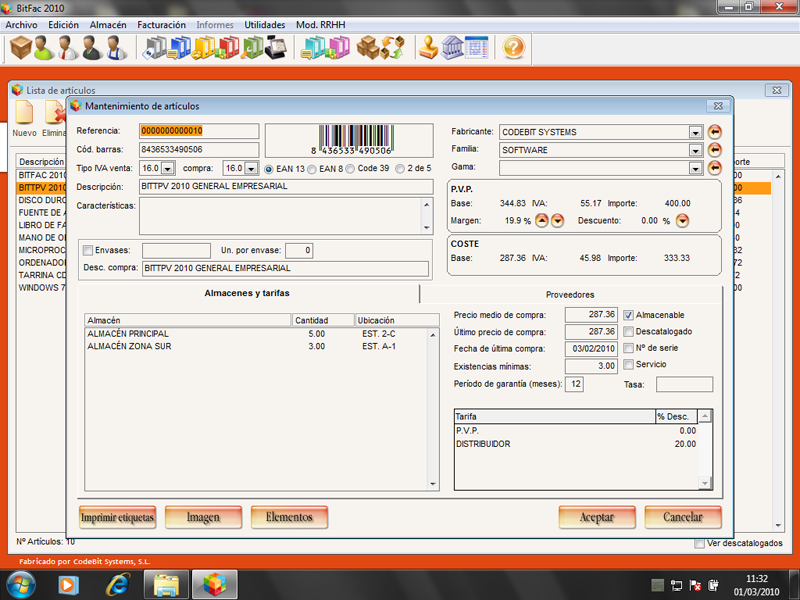Viewport: 800px width, 600px height.
Task: Click the dark-suit person toolbar icon
Action: coord(92,48)
